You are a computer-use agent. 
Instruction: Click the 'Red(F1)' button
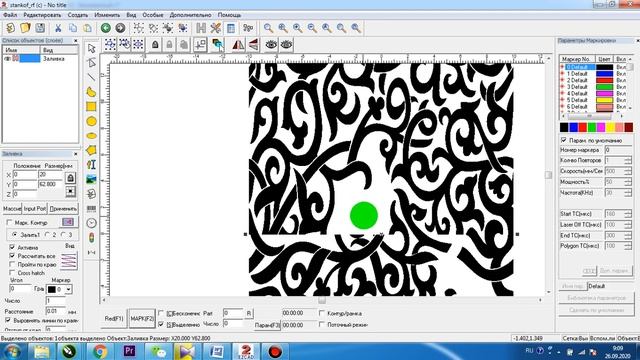point(114,318)
